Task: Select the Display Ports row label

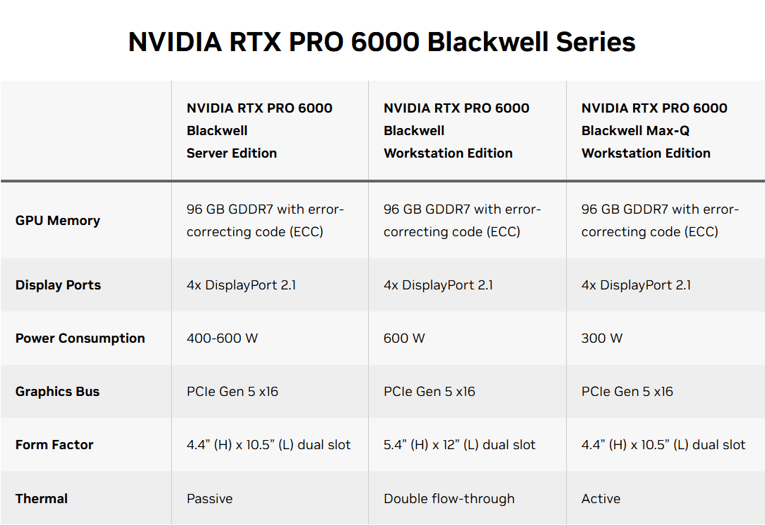Action: coord(58,285)
